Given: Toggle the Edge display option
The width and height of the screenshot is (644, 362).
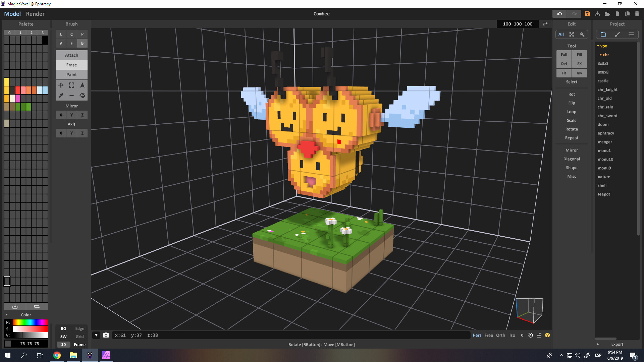Looking at the screenshot, I should (79, 328).
